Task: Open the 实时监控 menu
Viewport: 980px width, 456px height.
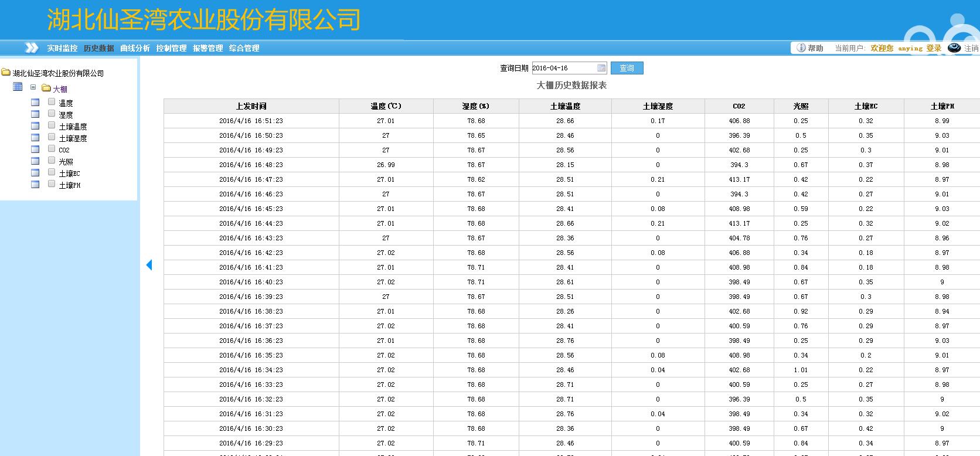Action: click(x=62, y=48)
